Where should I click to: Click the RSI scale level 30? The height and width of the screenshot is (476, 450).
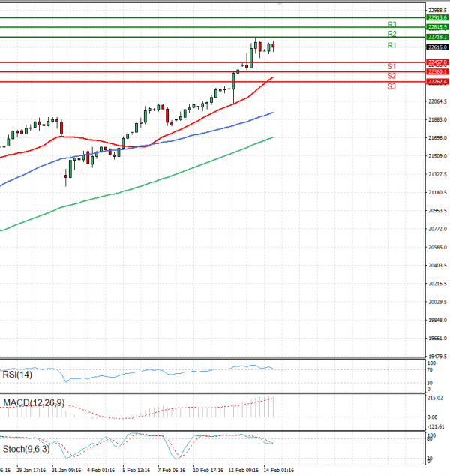click(430, 383)
